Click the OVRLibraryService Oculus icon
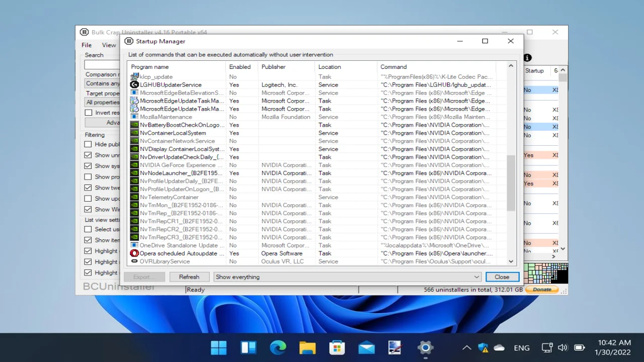This screenshot has height=362, width=644. click(134, 261)
